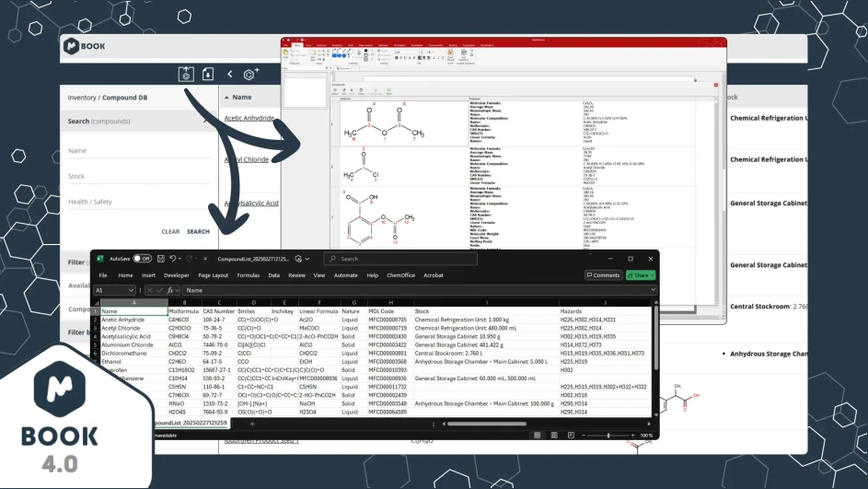The width and height of the screenshot is (868, 489).
Task: Click the scroll-right arrow of Excel horizontal scrollbar
Action: [649, 424]
